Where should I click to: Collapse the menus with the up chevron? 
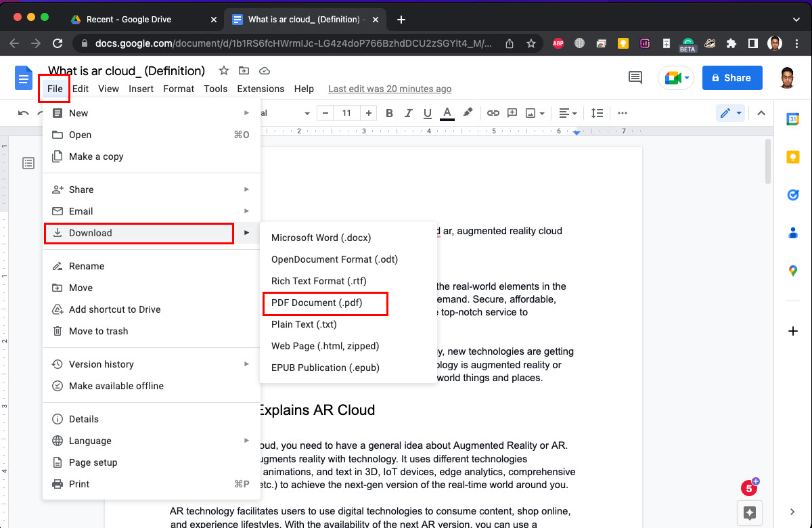pyautogui.click(x=761, y=113)
